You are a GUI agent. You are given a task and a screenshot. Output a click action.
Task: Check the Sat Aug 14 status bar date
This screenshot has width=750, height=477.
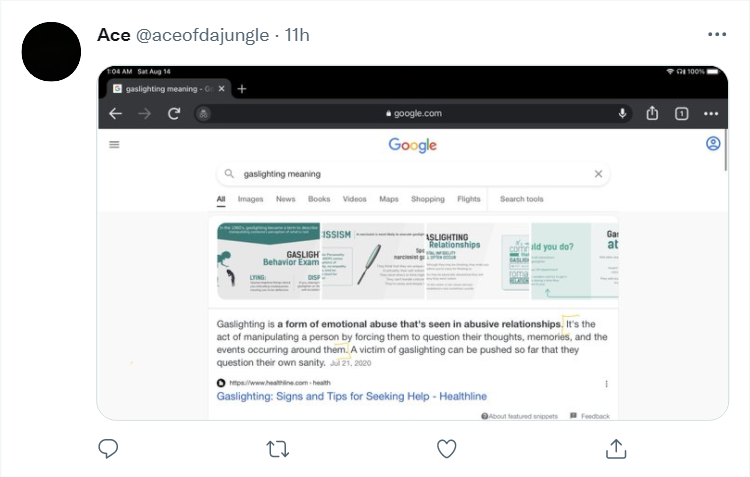[154, 71]
